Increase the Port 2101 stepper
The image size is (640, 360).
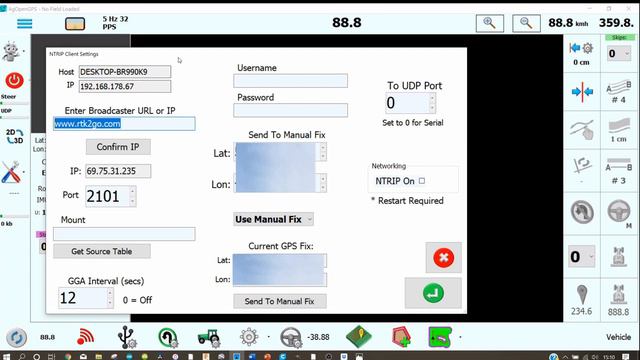[132, 191]
